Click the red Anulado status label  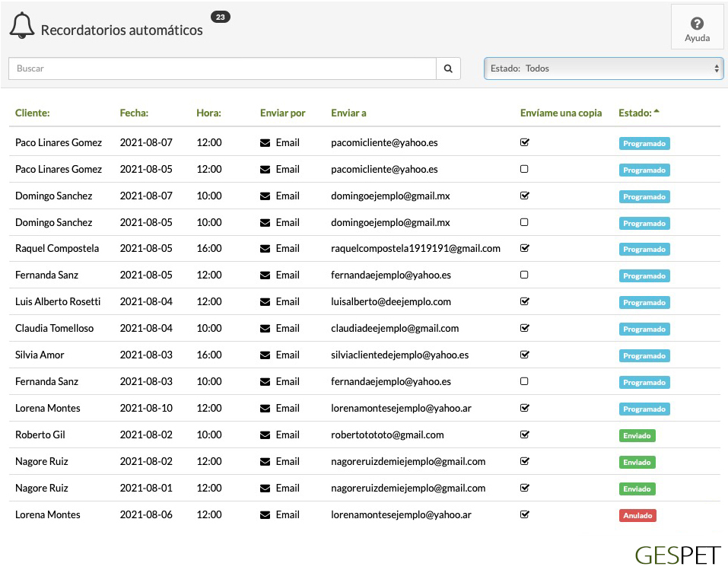click(637, 515)
